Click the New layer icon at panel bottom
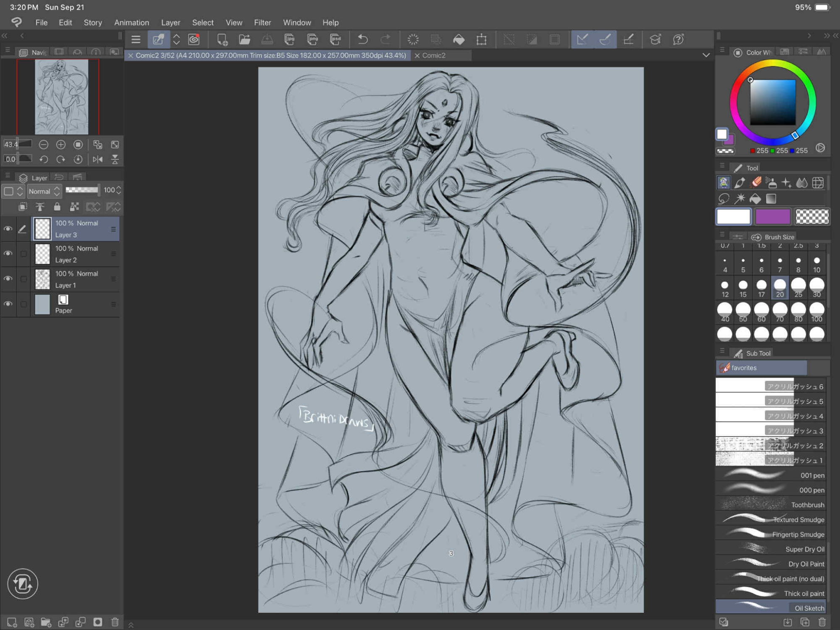The height and width of the screenshot is (630, 840). (12, 622)
